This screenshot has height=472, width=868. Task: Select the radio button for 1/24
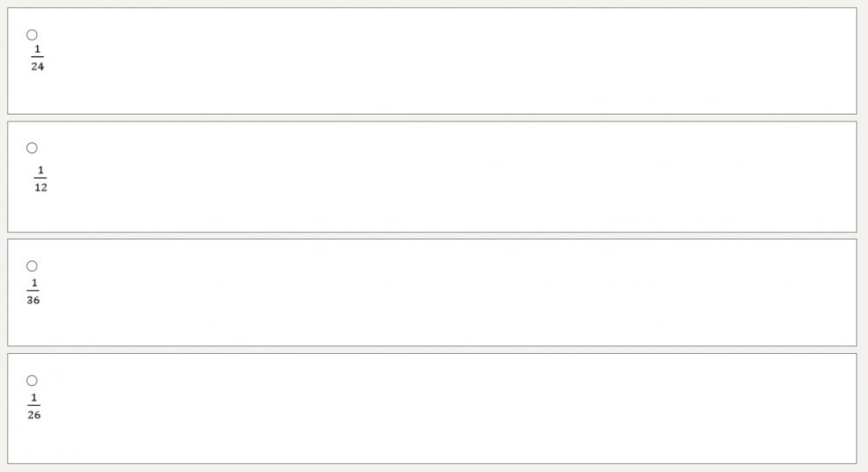pos(32,36)
